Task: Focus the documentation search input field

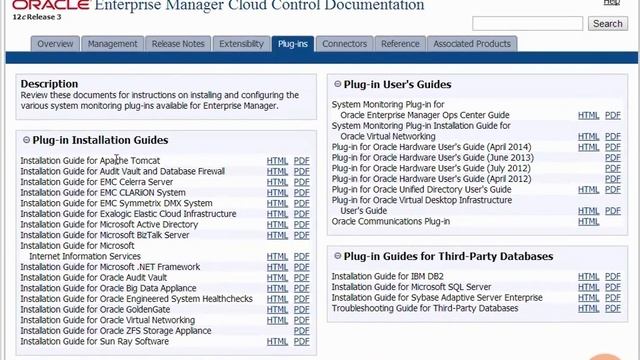Action: (527, 24)
